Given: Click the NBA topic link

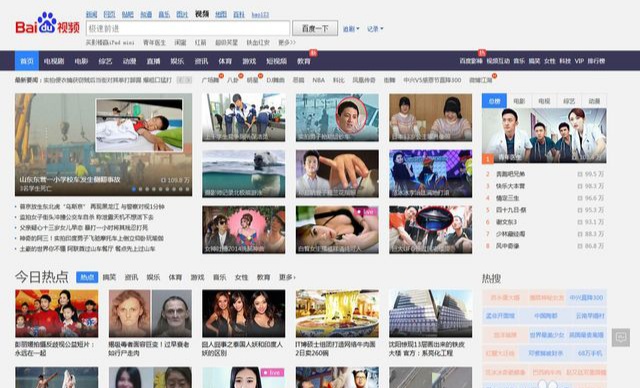Looking at the screenshot, I should click(x=318, y=80).
